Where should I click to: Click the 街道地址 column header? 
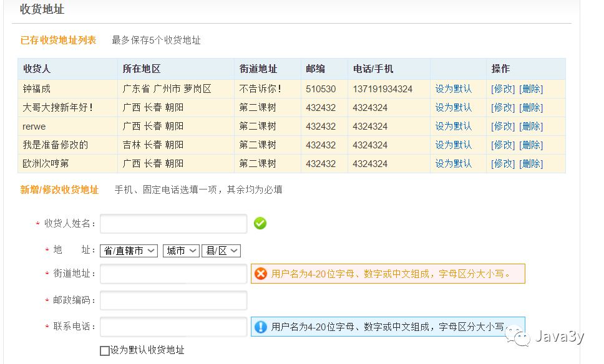click(x=258, y=69)
